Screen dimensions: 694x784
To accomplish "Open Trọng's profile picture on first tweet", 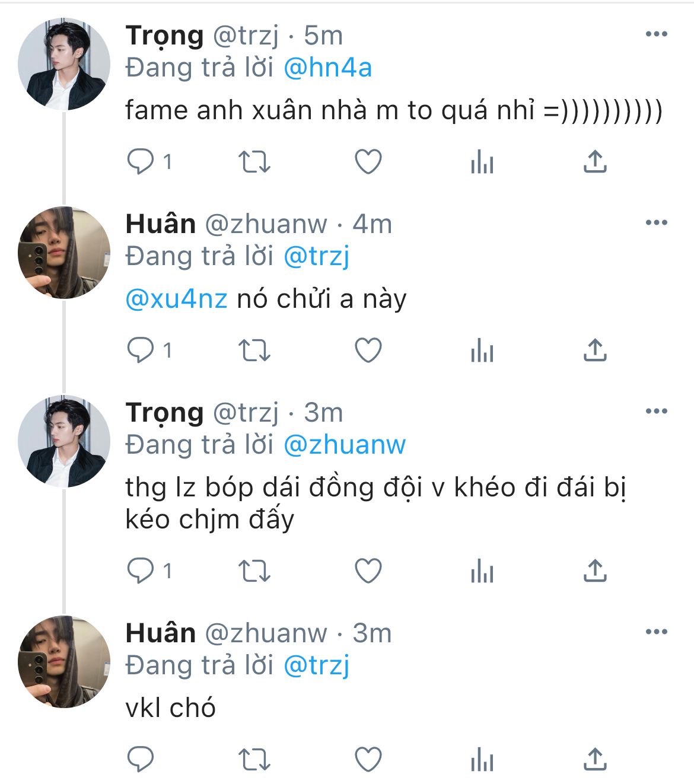I will [63, 64].
